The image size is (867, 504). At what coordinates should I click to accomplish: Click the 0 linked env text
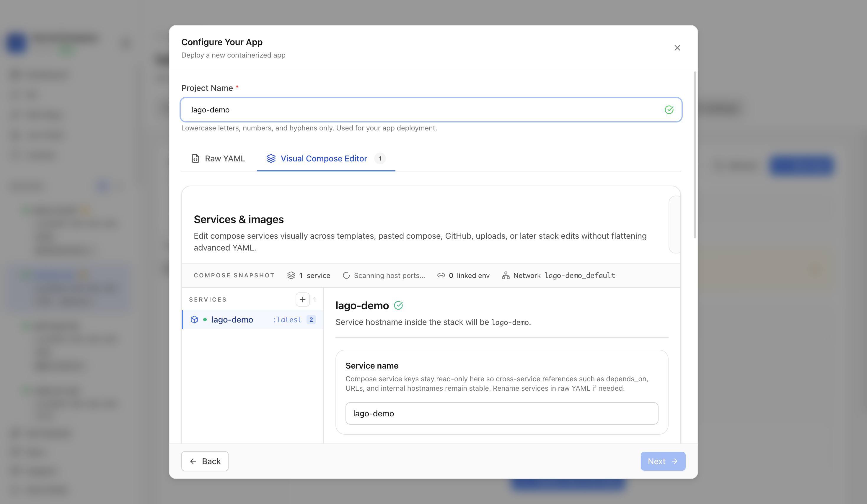[x=469, y=275]
